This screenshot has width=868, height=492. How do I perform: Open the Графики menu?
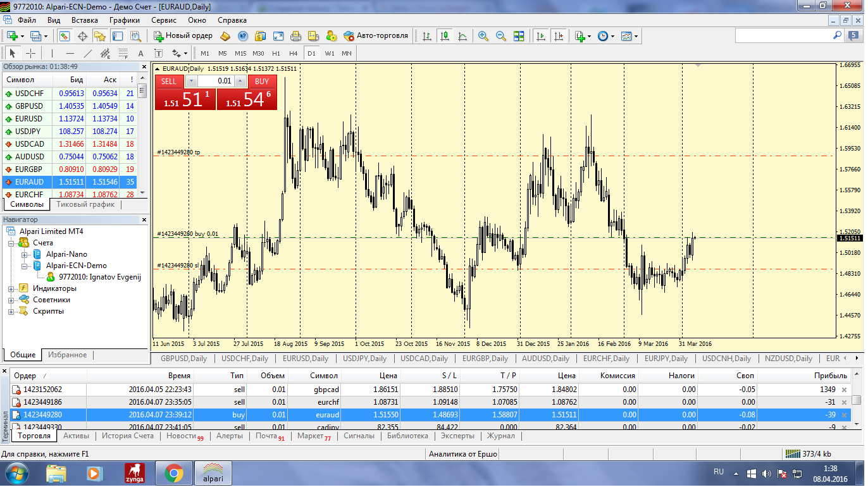124,20
